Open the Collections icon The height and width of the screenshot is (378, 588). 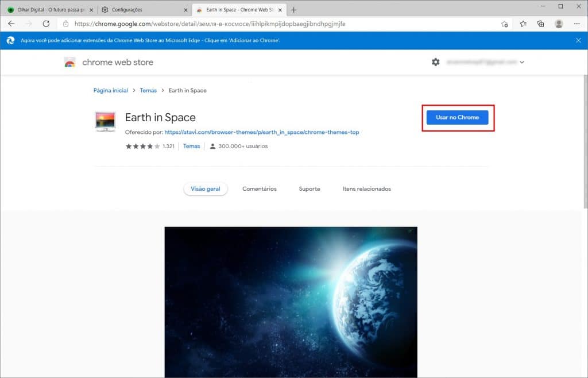(x=540, y=24)
